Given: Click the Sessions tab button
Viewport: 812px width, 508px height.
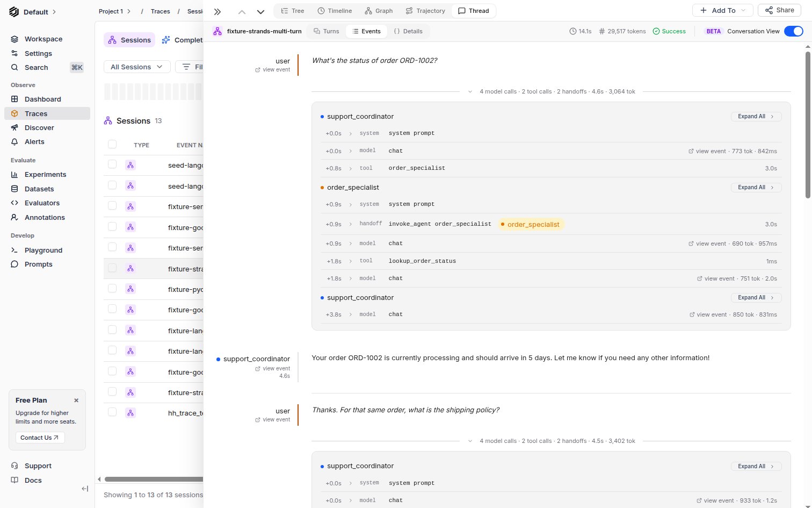Looking at the screenshot, I should 129,40.
